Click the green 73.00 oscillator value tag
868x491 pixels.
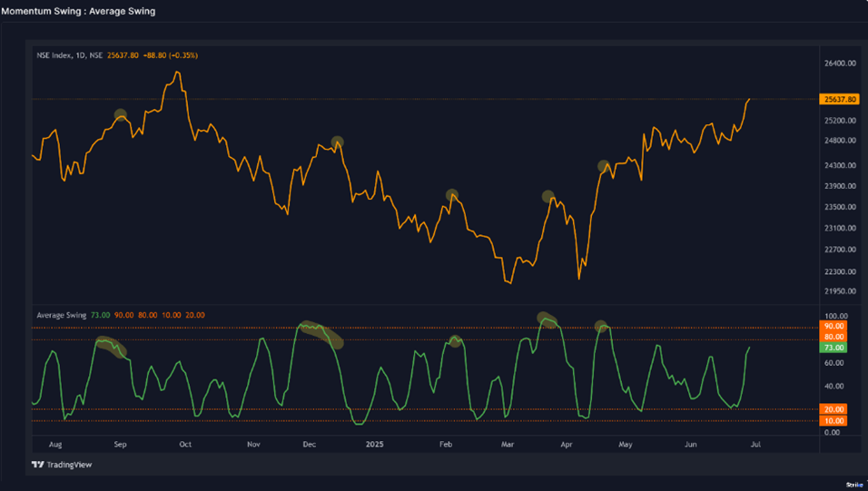(x=833, y=348)
